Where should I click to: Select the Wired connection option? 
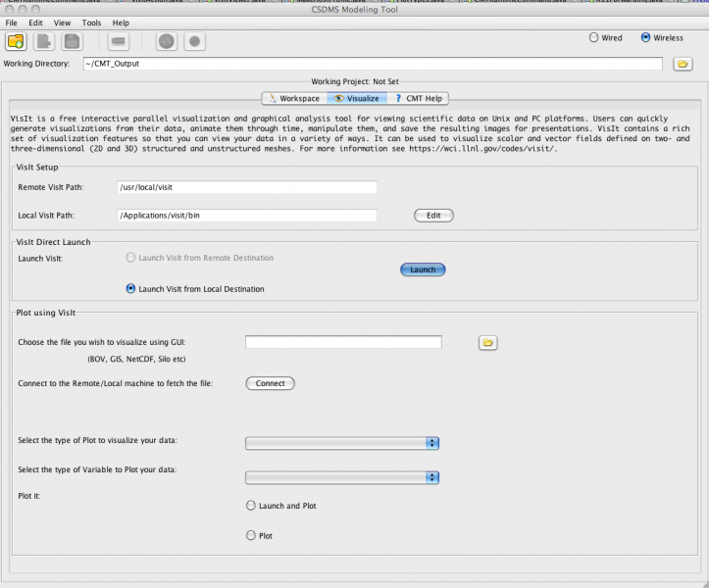[x=593, y=38]
